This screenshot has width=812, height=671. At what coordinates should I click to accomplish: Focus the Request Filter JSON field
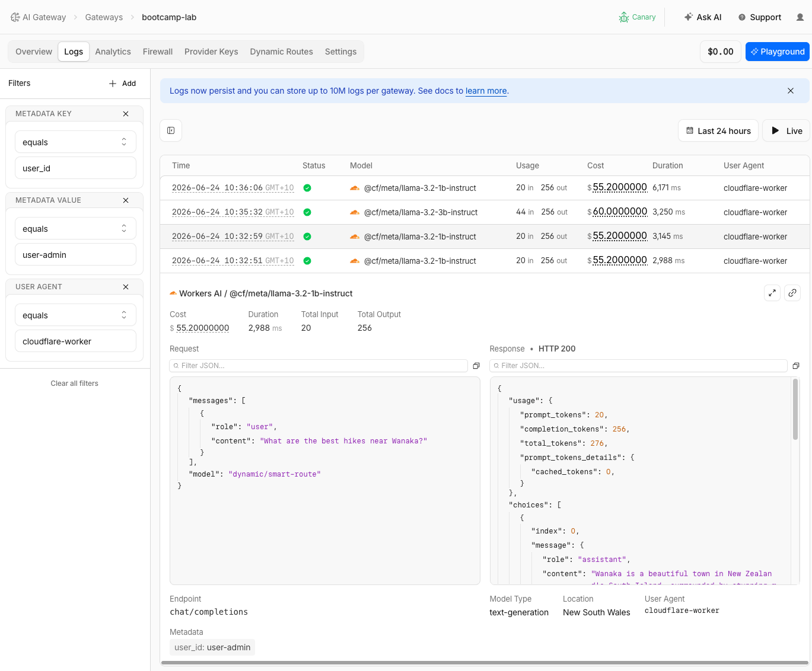coord(319,366)
